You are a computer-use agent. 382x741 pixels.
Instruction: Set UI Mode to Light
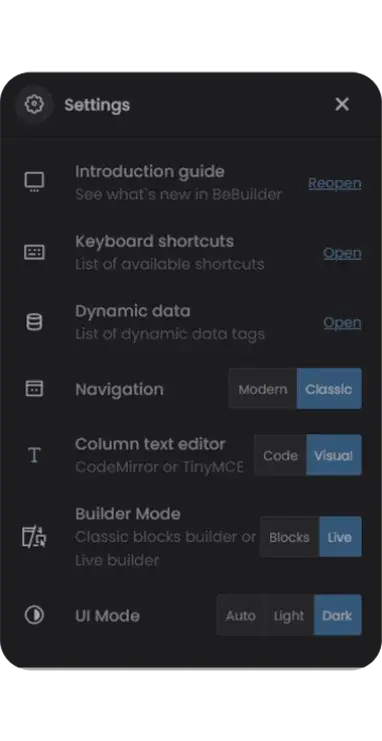click(289, 615)
